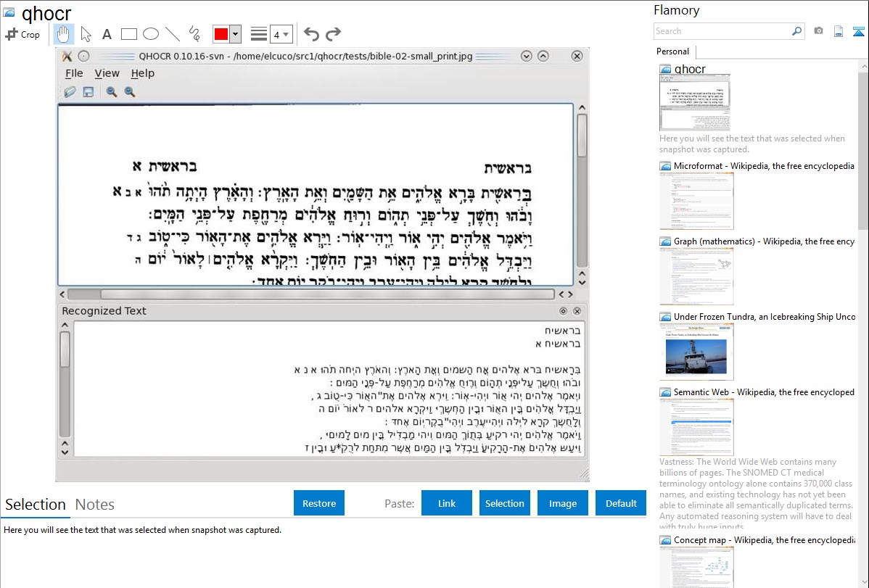Focus the Flamory Search field
The height and width of the screenshot is (588, 869).
coord(722,32)
